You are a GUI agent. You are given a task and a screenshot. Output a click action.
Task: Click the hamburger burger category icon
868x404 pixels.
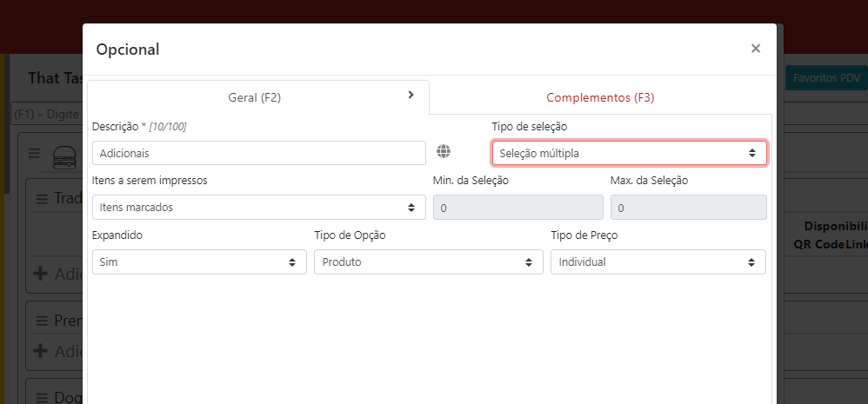64,156
